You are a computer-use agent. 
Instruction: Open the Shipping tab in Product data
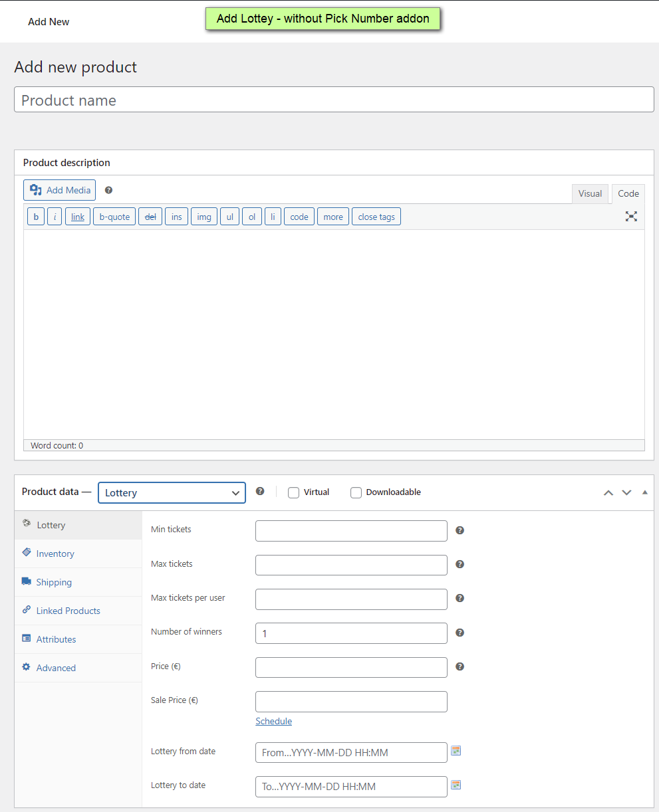point(54,582)
